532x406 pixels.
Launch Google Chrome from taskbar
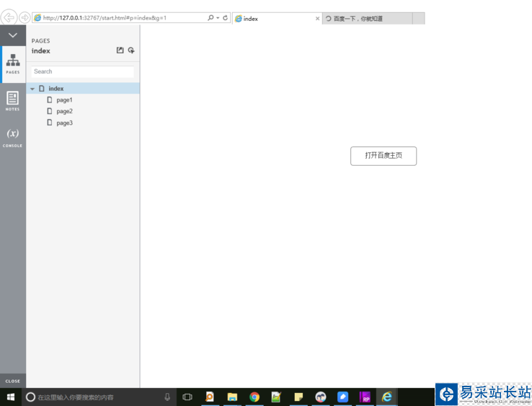click(x=254, y=397)
